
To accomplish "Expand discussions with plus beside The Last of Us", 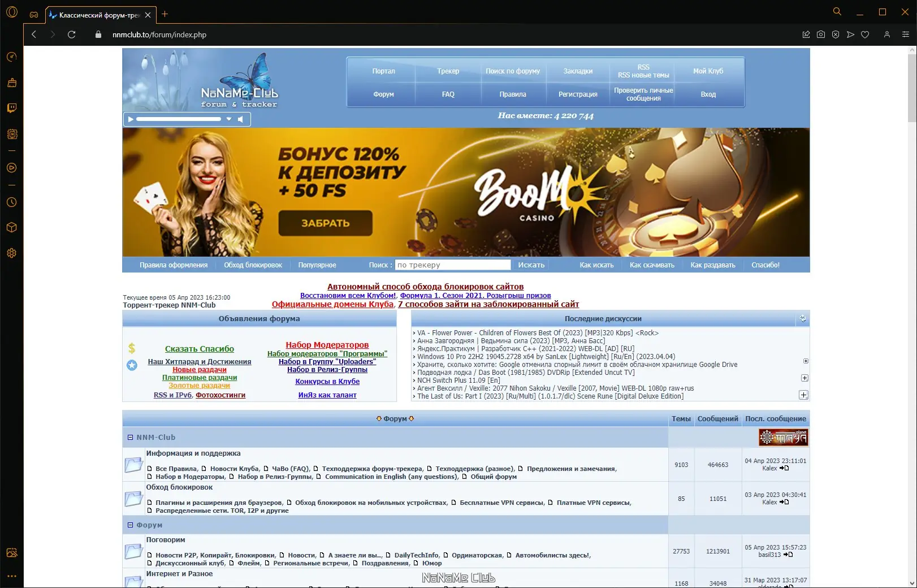I will pyautogui.click(x=803, y=395).
